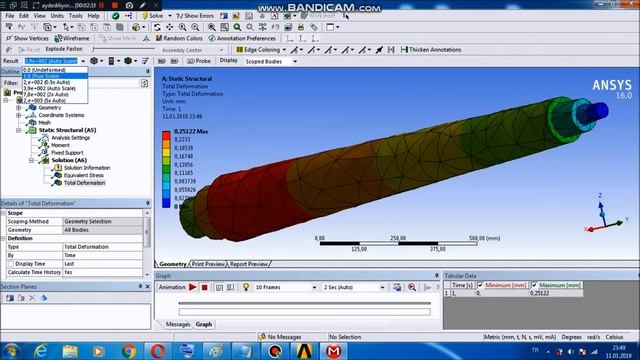Viewport: 640px width, 360px height.
Task: Open the Result scale dropdown arrow
Action: coord(83,61)
